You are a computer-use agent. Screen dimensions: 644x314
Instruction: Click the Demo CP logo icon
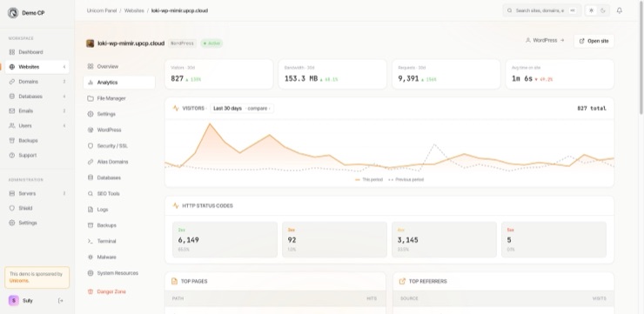[x=13, y=13]
